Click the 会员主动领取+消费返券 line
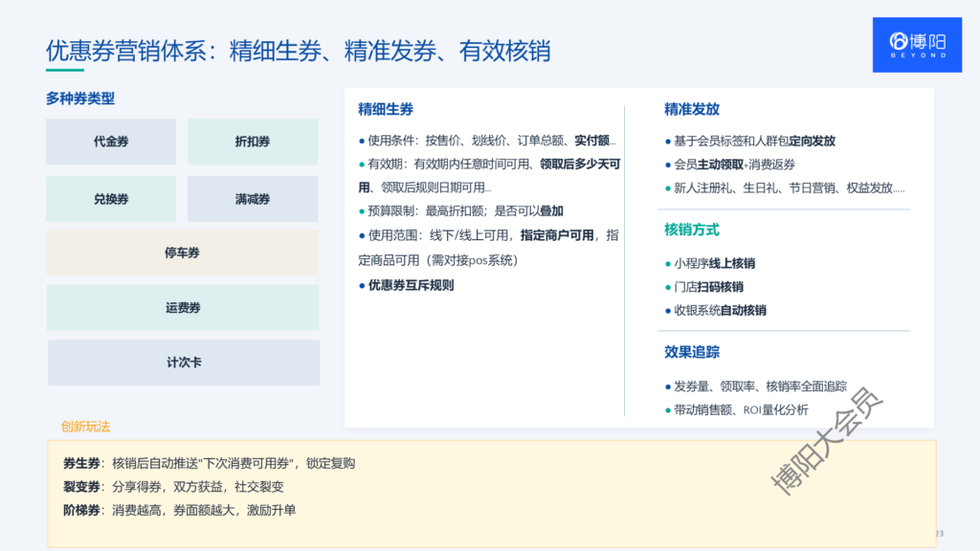 point(730,165)
